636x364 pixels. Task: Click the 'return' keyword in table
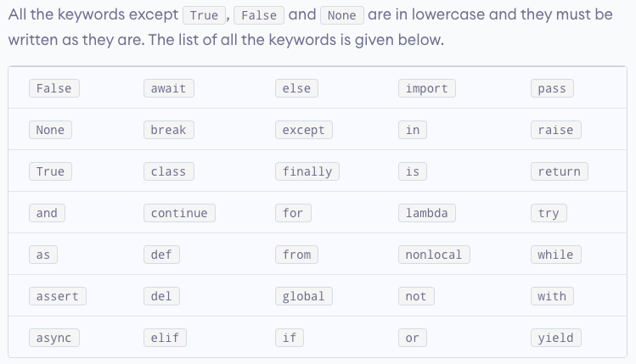click(x=560, y=171)
